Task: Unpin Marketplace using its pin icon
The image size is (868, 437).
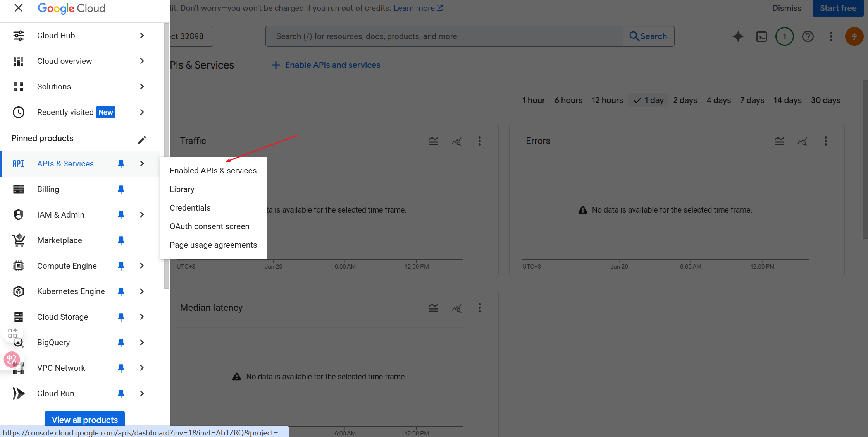Action: [x=121, y=240]
